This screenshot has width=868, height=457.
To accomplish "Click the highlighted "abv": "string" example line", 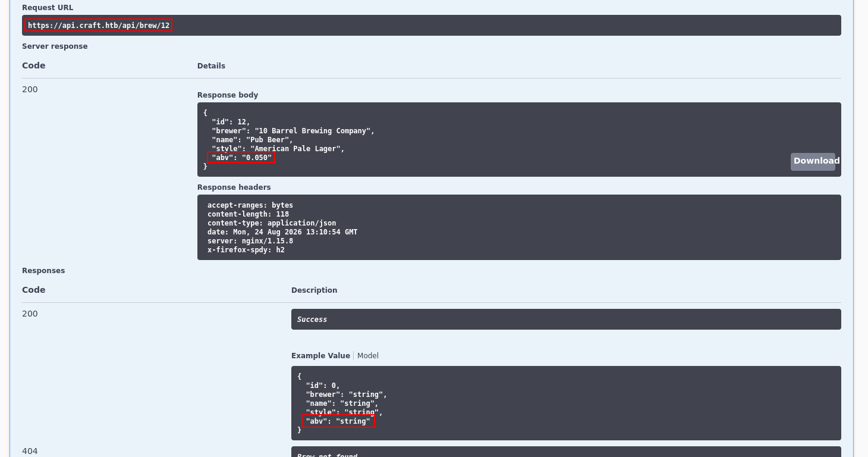I will click(338, 421).
